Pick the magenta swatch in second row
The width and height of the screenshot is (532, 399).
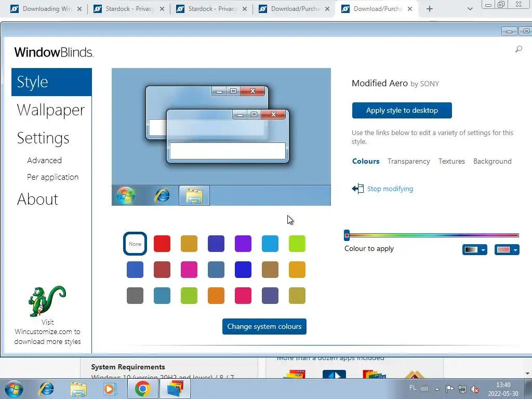coord(189,270)
